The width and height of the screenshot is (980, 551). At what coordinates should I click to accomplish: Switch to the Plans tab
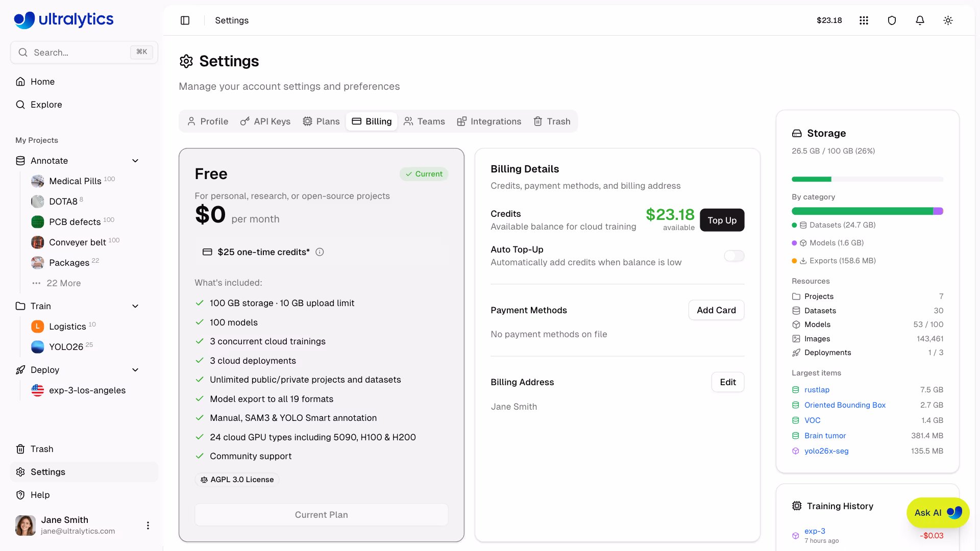[321, 121]
